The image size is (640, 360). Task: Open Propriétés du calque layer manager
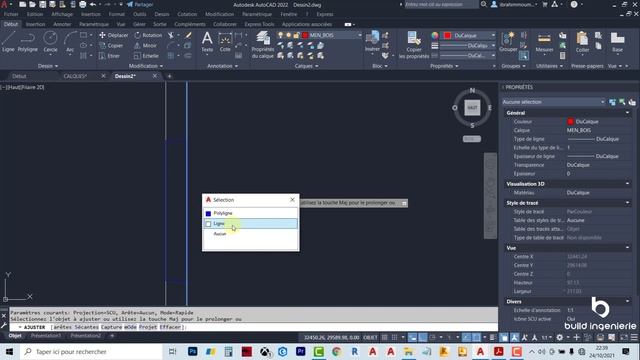pos(263,45)
